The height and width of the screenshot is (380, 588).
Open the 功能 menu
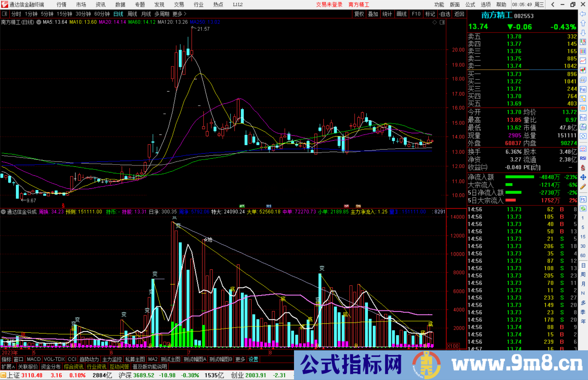coord(439,4)
